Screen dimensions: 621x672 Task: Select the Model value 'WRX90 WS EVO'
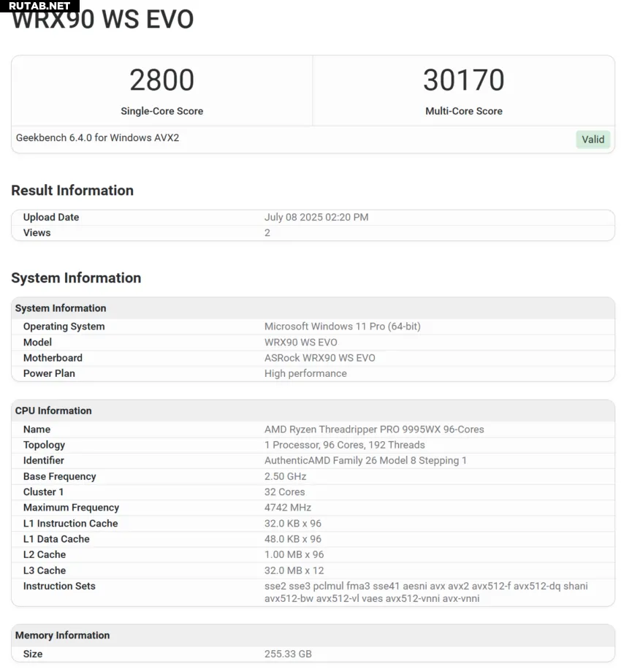[x=300, y=343]
